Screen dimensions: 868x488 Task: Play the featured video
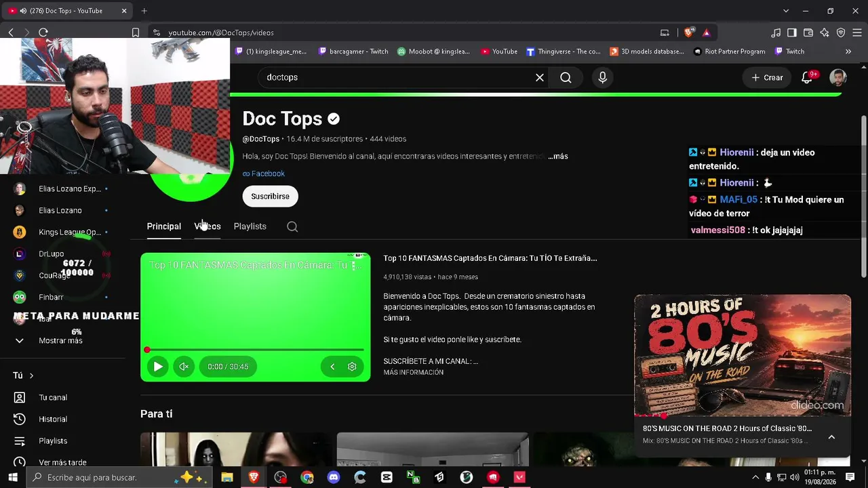(158, 367)
